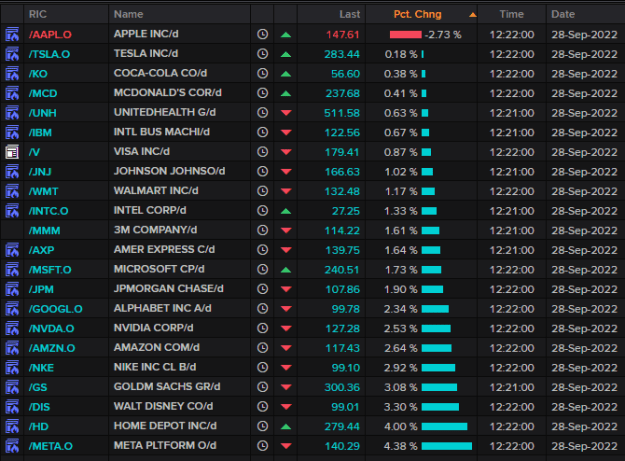Open the chart icon for /KO
Screen dimensions: 625x461
tap(12, 73)
